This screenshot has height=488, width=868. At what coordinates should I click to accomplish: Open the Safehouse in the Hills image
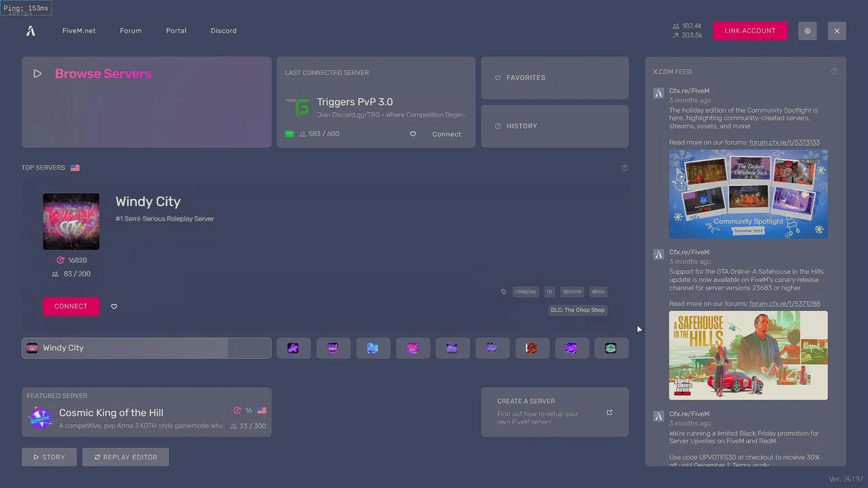(749, 355)
